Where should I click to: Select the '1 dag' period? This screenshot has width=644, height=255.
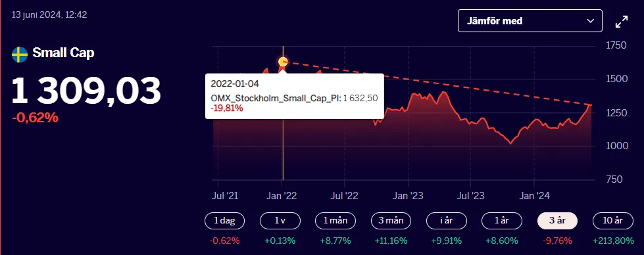click(x=225, y=221)
